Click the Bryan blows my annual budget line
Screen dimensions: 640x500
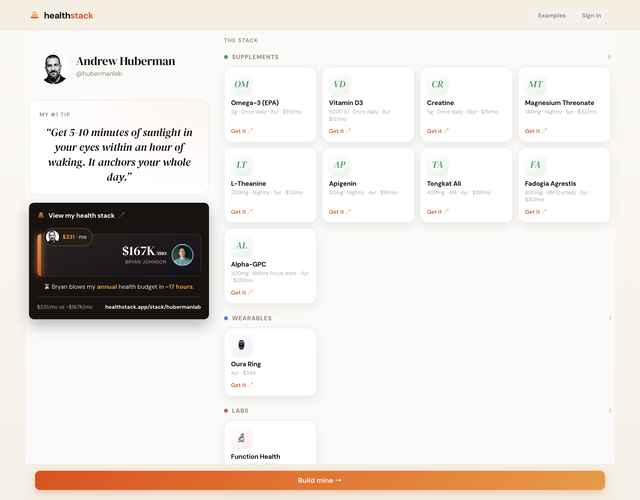(119, 287)
